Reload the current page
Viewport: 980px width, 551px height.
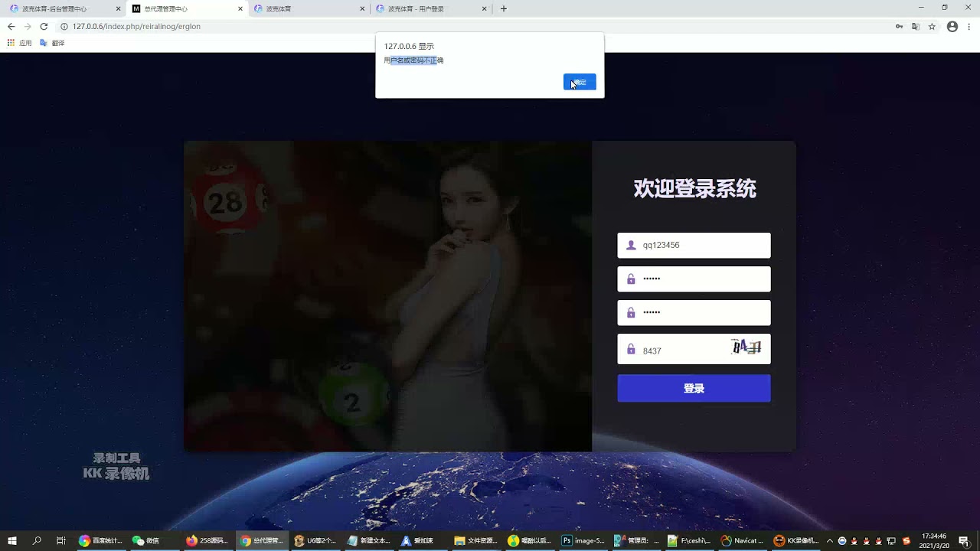pos(44,26)
